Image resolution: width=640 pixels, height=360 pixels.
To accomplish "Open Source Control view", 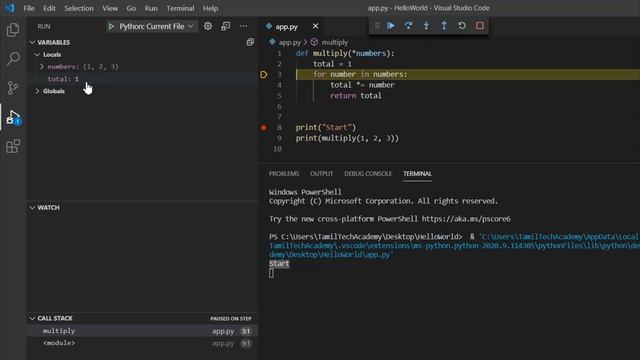I will tap(13, 88).
